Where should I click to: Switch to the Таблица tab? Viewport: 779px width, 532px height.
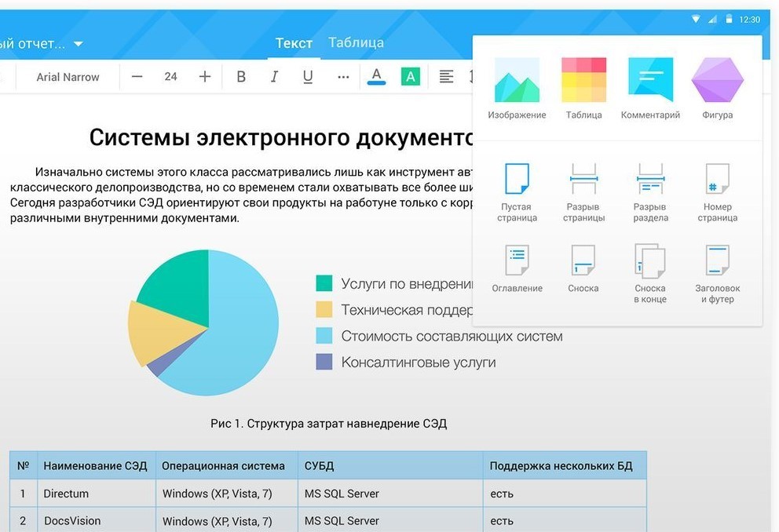[x=356, y=43]
